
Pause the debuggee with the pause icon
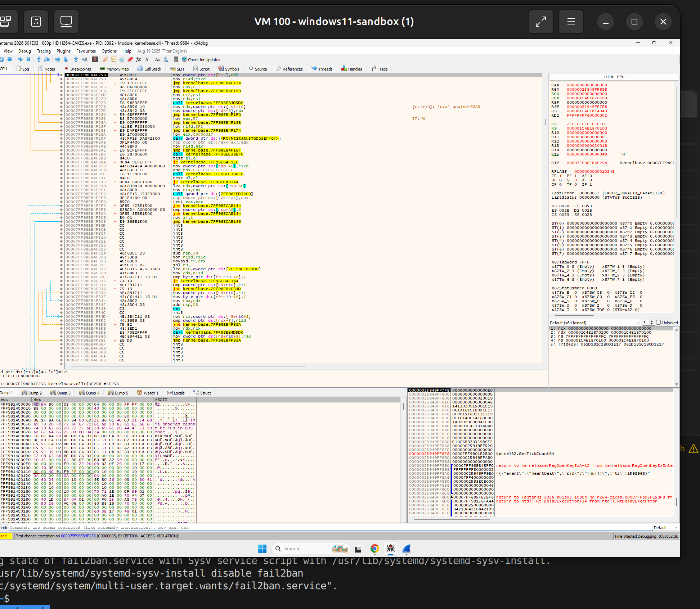pyautogui.click(x=28, y=59)
